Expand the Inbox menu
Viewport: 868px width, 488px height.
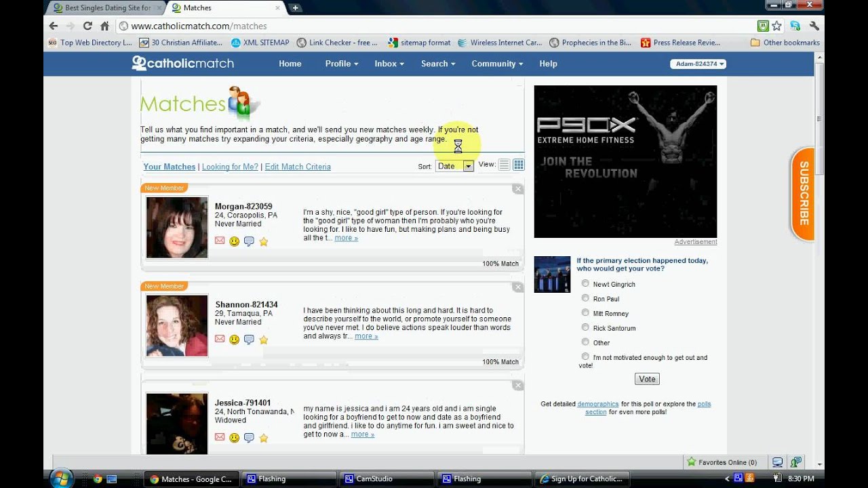pos(389,64)
